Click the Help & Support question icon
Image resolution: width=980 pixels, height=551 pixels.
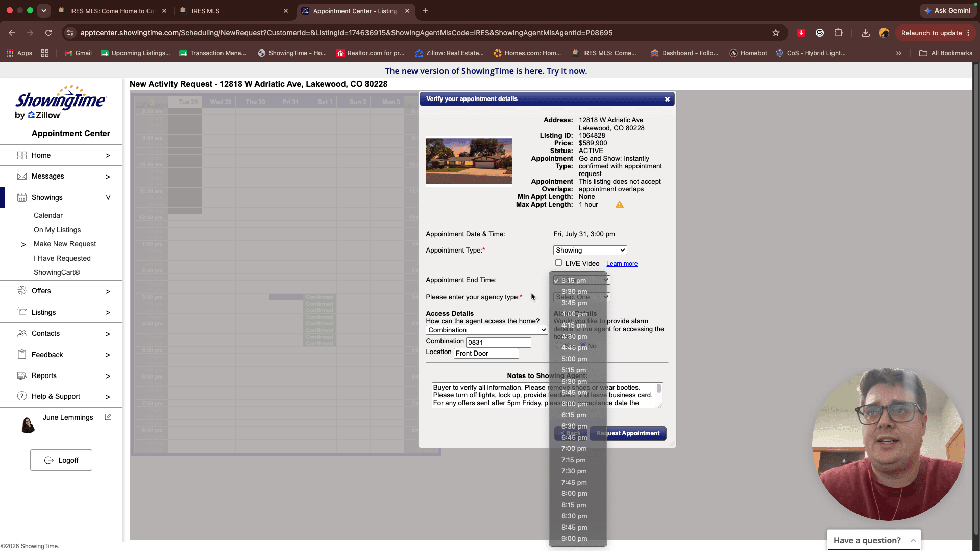click(x=22, y=396)
